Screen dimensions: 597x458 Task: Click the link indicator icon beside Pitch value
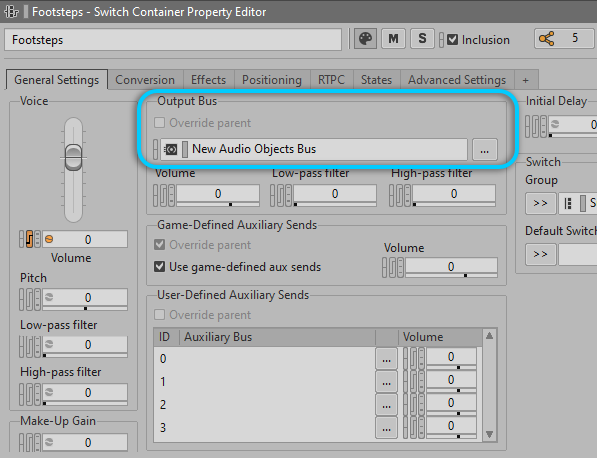tap(49, 297)
